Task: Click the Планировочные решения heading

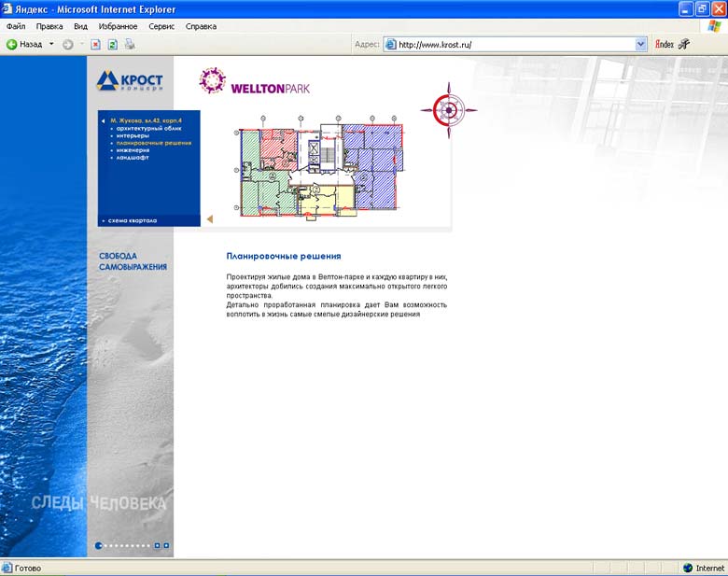Action: click(x=284, y=256)
